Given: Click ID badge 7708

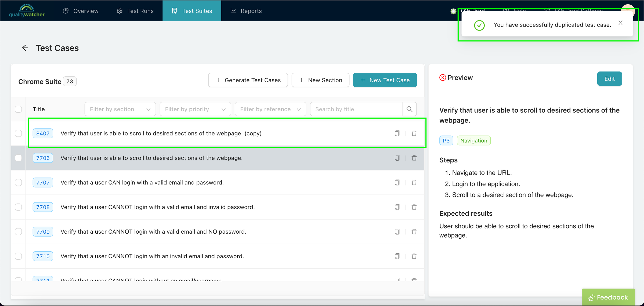Looking at the screenshot, I should point(43,207).
